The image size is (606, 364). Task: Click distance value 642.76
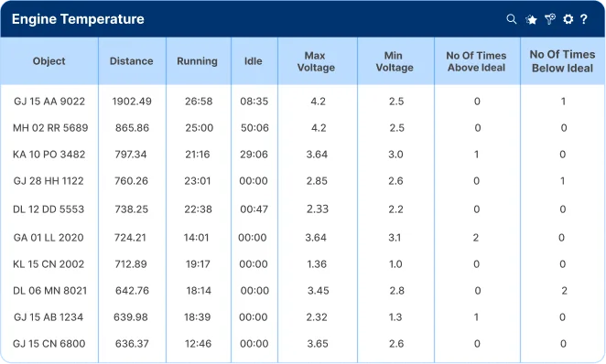tap(132, 291)
